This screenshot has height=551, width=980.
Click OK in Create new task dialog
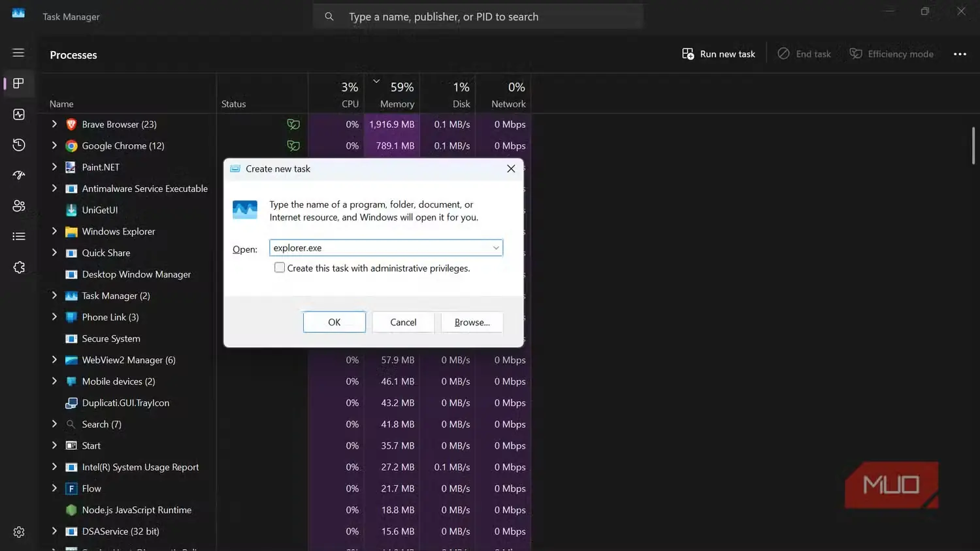[x=335, y=323]
